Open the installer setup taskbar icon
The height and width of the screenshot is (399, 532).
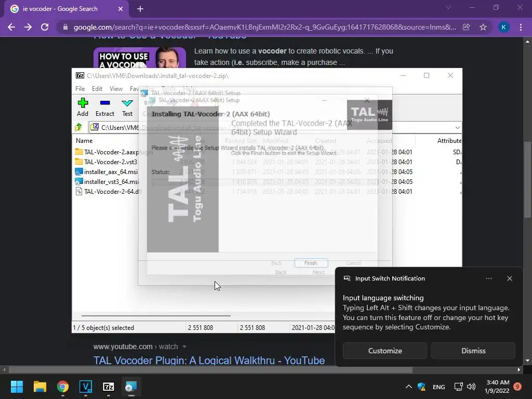click(131, 387)
